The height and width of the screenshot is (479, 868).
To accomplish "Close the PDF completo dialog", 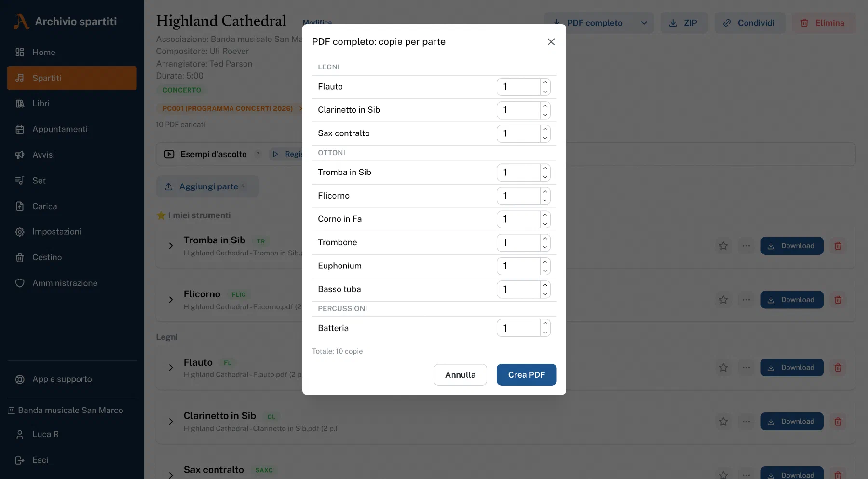I will 551,42.
